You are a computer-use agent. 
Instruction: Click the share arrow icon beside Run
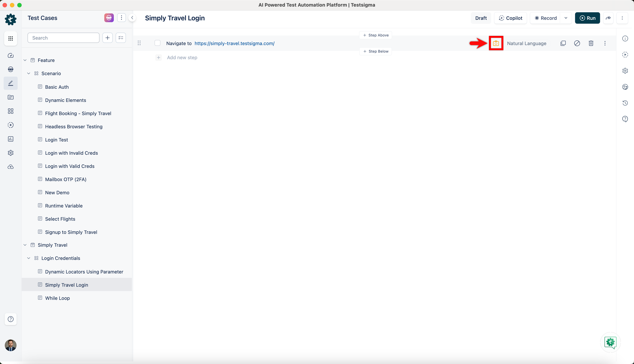[x=608, y=18]
